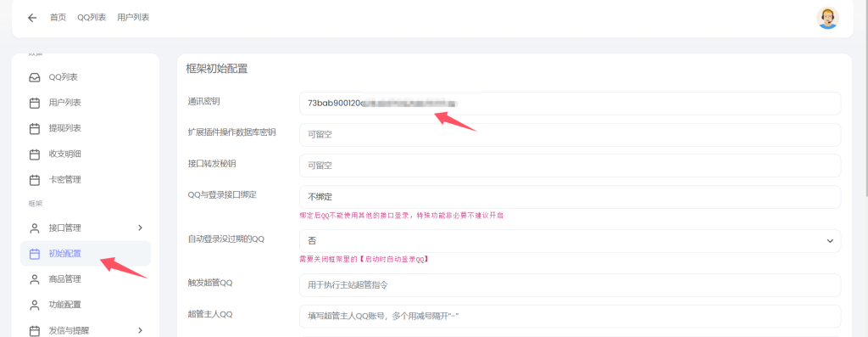Open QQ列表 in top navigation
This screenshot has height=337, width=868.
pos(92,17)
